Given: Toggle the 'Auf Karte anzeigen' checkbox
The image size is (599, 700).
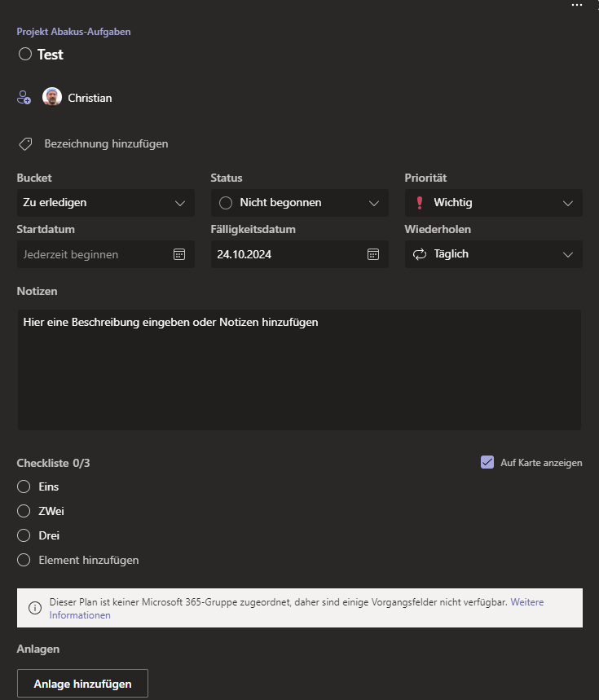Looking at the screenshot, I should coord(487,462).
